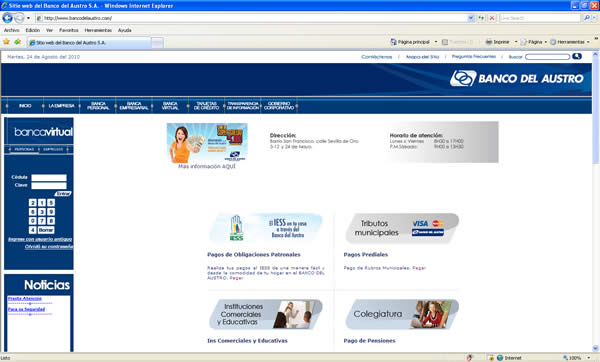Click the greyed-out feeds icon in command bar

(445, 42)
